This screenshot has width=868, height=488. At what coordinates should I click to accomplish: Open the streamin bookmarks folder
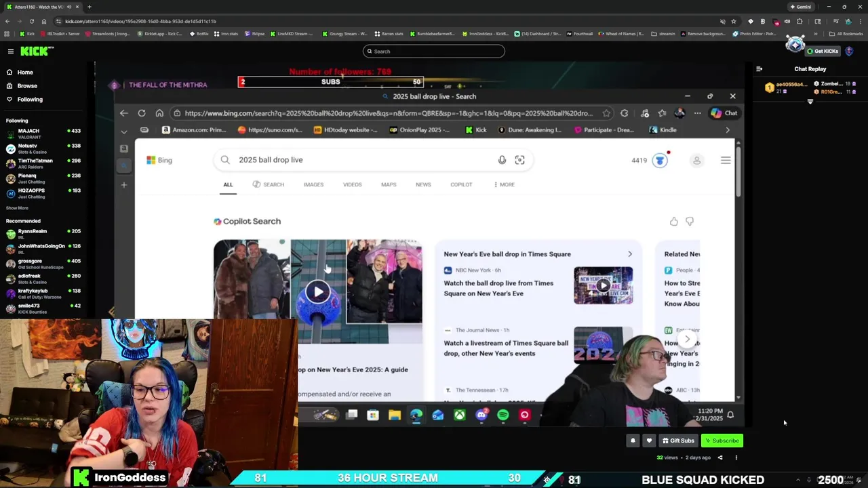(x=663, y=33)
